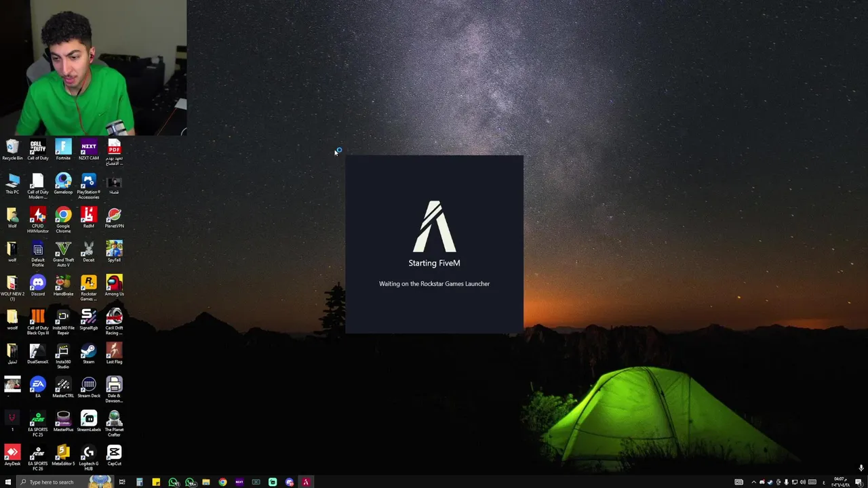This screenshot has width=868, height=488.
Task: Open Google Chrome from the taskbar
Action: pos(222,482)
